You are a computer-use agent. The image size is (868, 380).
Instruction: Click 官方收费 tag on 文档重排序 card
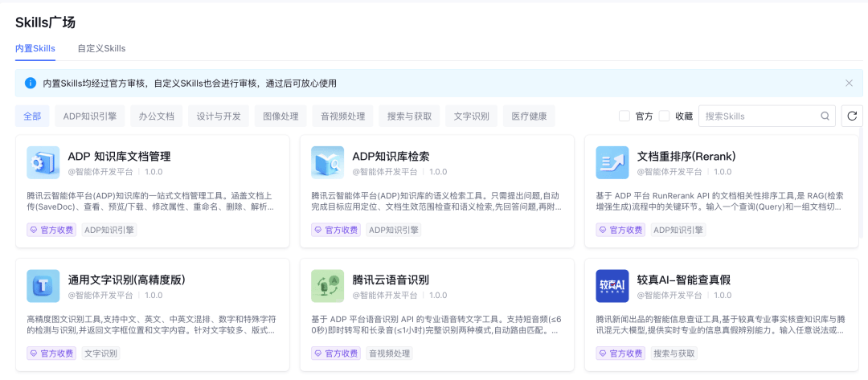click(x=620, y=230)
